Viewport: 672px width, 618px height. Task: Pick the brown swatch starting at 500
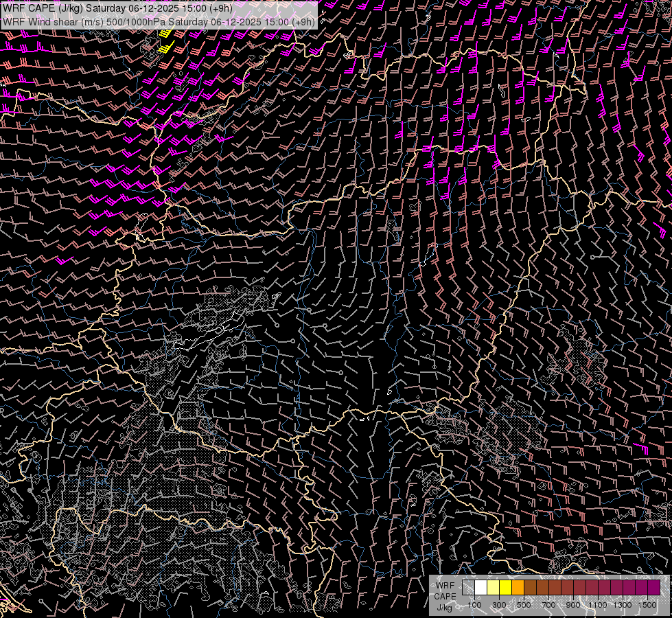(530, 588)
